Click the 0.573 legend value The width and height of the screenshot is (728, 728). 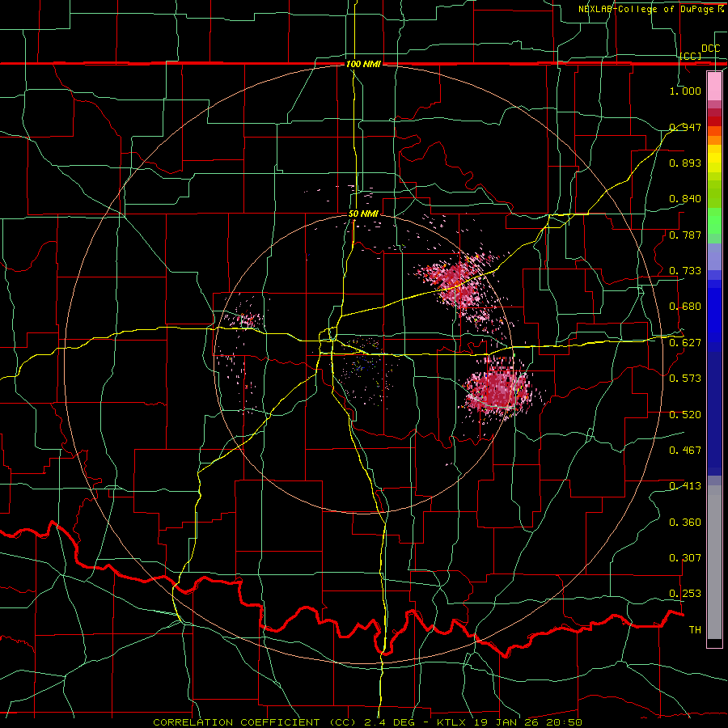(685, 379)
